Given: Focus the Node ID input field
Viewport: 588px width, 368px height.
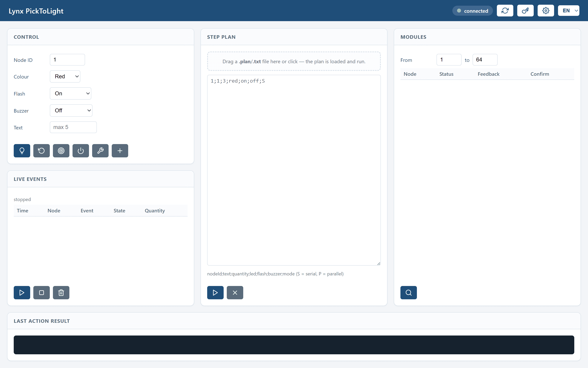Looking at the screenshot, I should [x=67, y=60].
